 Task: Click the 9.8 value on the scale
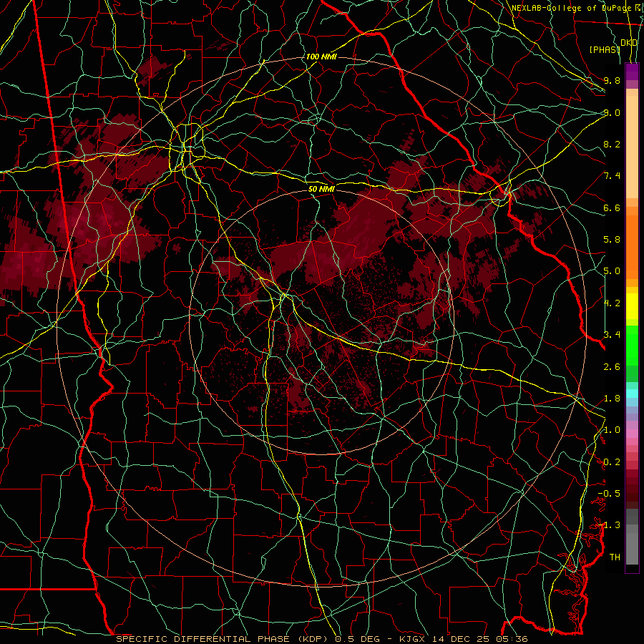[612, 80]
